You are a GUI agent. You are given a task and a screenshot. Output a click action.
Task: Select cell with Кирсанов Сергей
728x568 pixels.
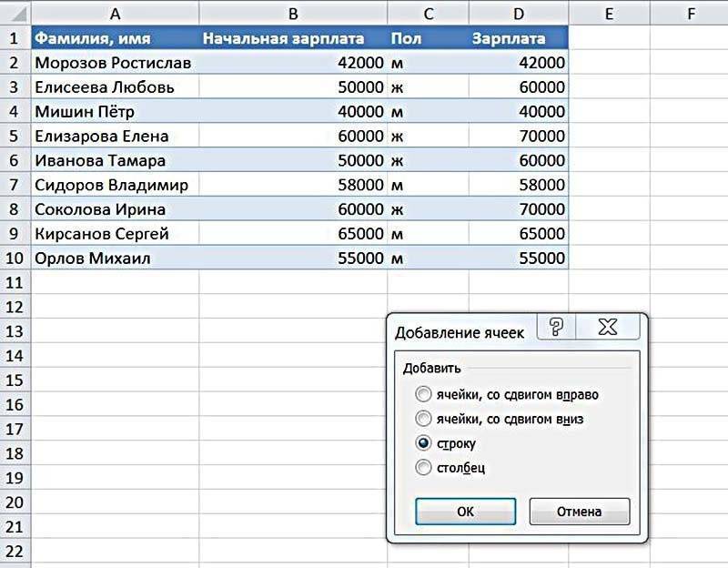click(x=115, y=233)
